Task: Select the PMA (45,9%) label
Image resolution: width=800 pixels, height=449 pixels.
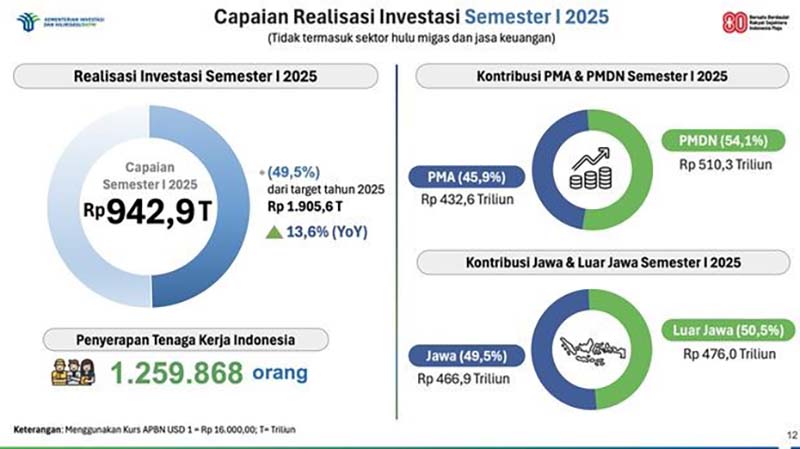Action: pos(466,179)
